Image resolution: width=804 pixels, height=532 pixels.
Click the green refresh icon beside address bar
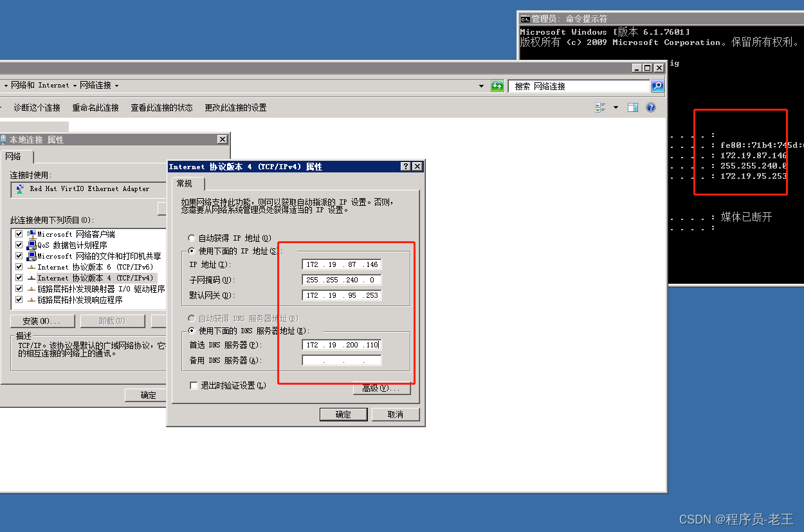(x=497, y=86)
